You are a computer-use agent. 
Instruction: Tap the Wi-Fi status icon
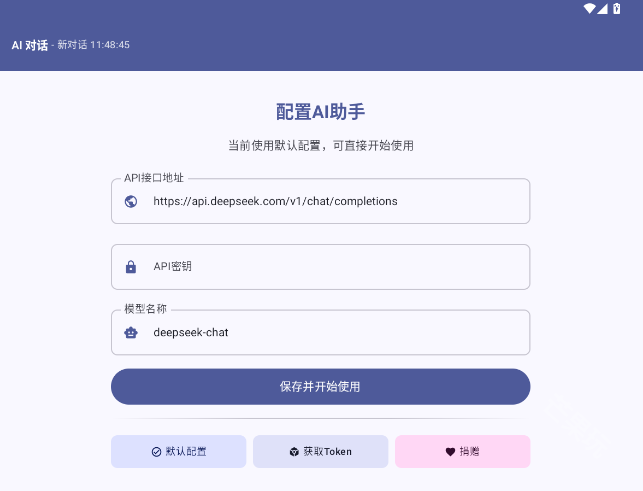pyautogui.click(x=590, y=8)
